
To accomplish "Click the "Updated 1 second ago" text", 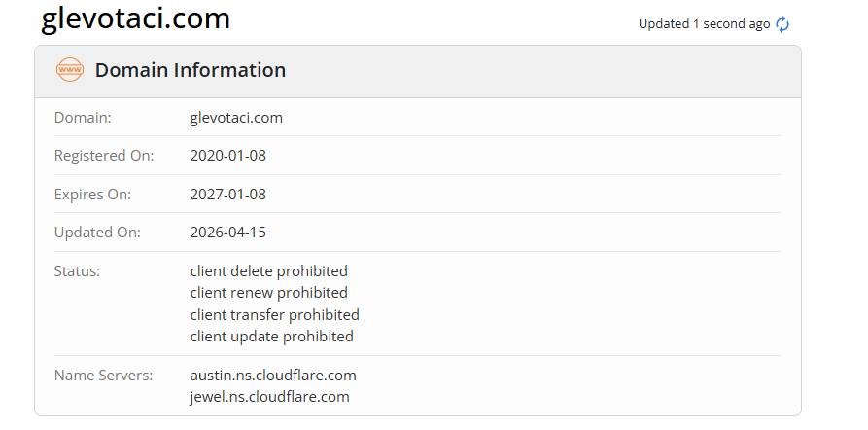I will point(704,24).
